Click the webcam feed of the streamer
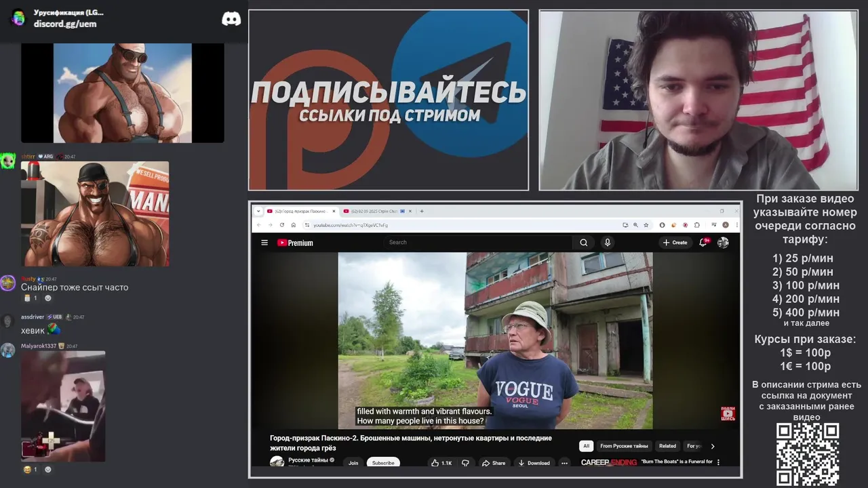 pyautogui.click(x=698, y=100)
